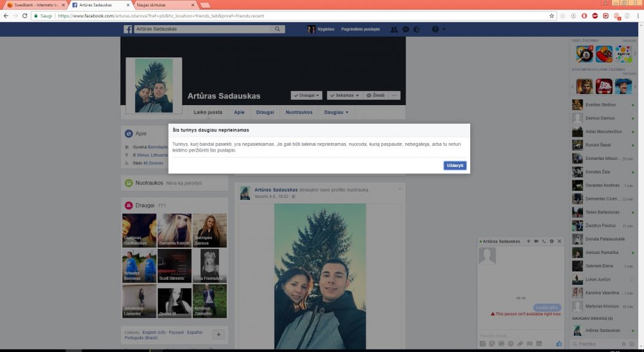Click the red Opera extension icon

(584, 15)
